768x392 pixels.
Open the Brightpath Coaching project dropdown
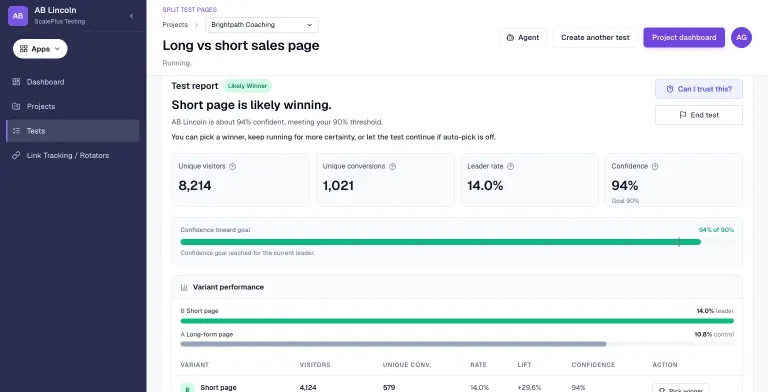click(262, 25)
